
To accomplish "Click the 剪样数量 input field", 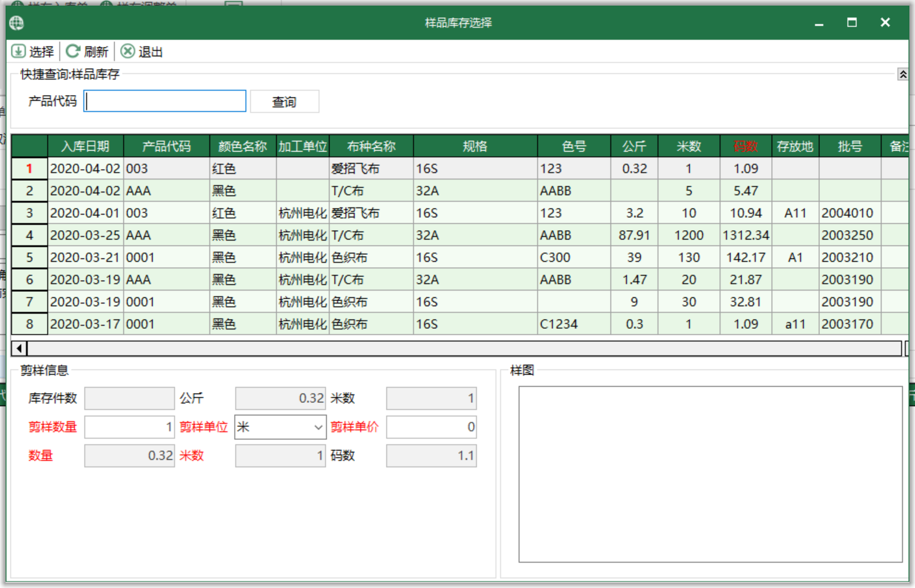I will coord(130,427).
